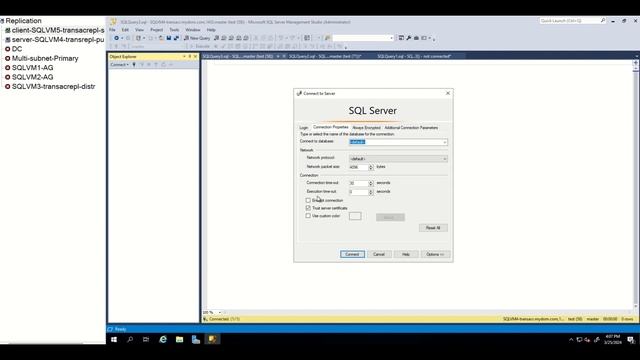Enable the Encrypt connection checkbox

(x=308, y=200)
